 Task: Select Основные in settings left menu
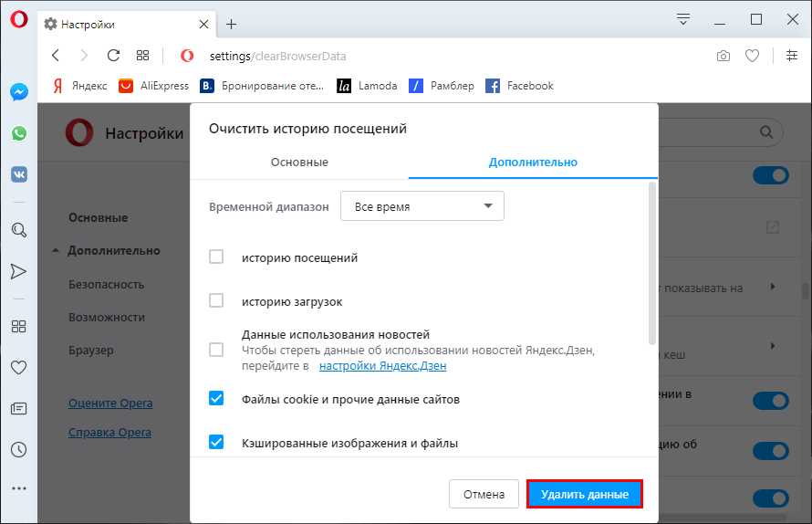click(99, 217)
